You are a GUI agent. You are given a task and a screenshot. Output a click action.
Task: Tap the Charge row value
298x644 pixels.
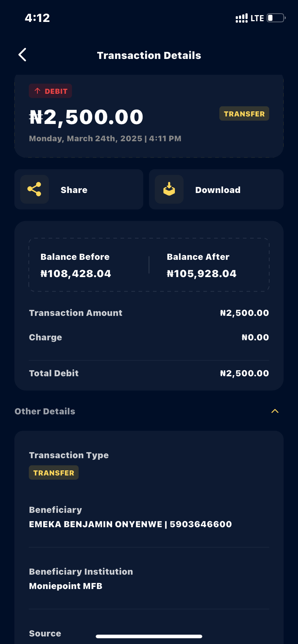click(x=255, y=337)
